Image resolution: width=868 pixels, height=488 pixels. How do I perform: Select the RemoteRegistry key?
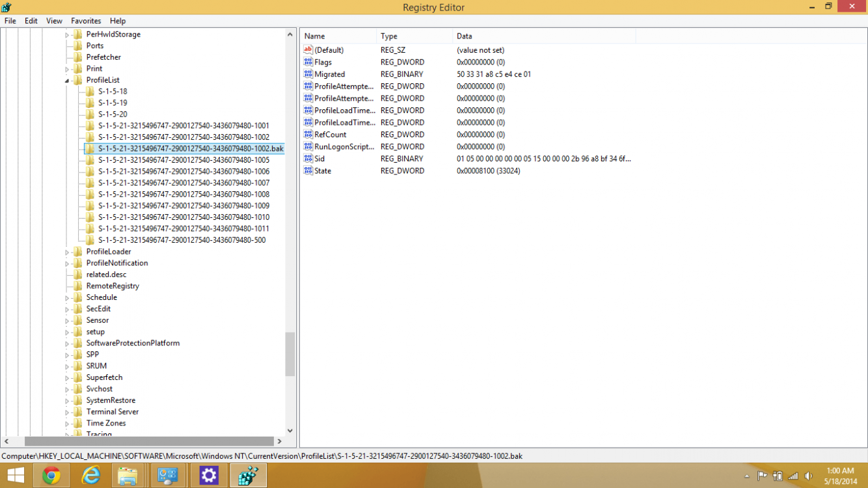113,286
